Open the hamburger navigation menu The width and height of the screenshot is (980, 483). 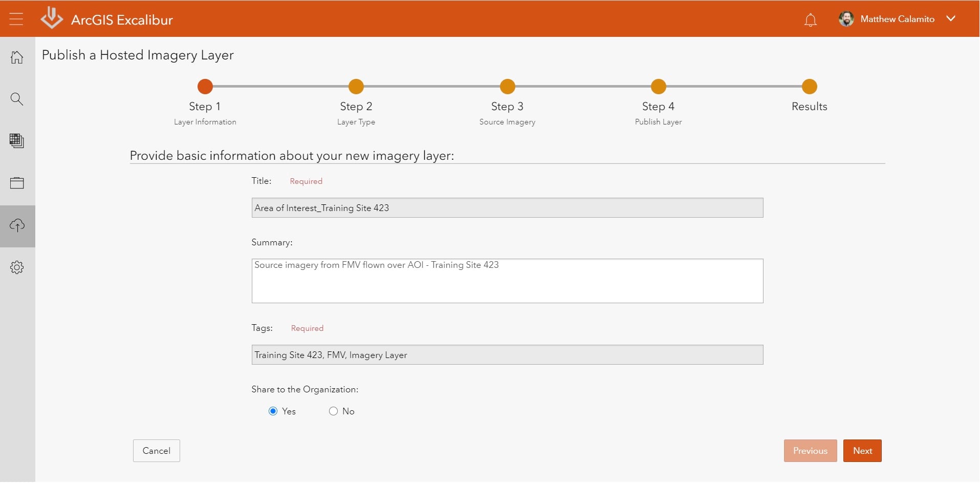pos(17,18)
